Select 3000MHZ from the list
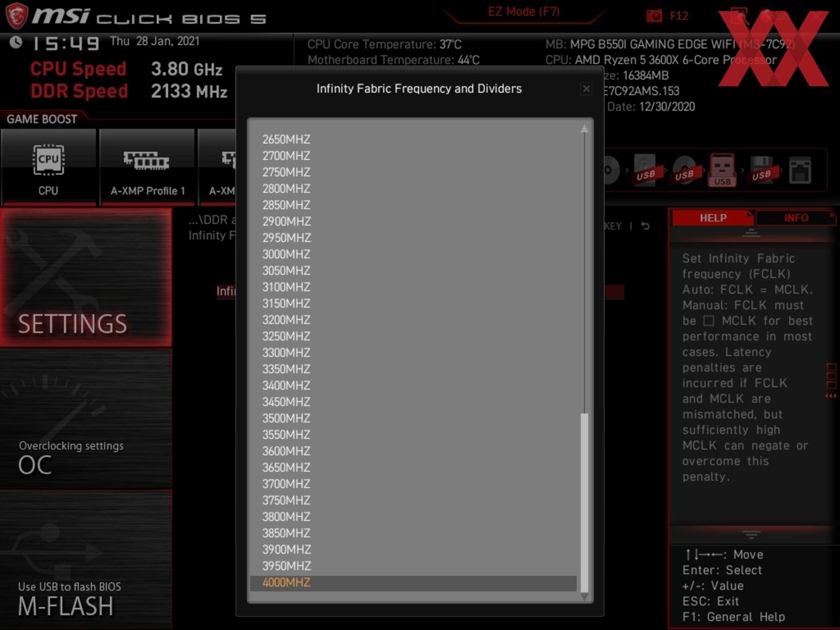This screenshot has height=630, width=840. 286,254
